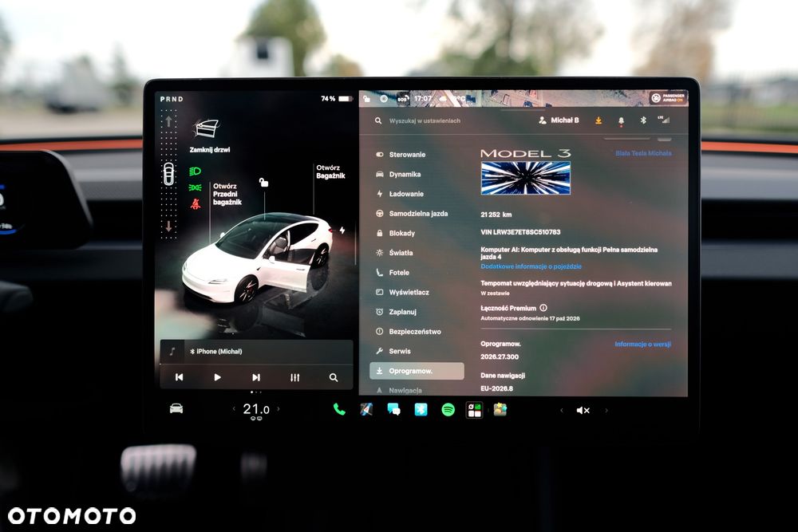Open the Informacje o wersji link
798x532 pixels.
(642, 345)
